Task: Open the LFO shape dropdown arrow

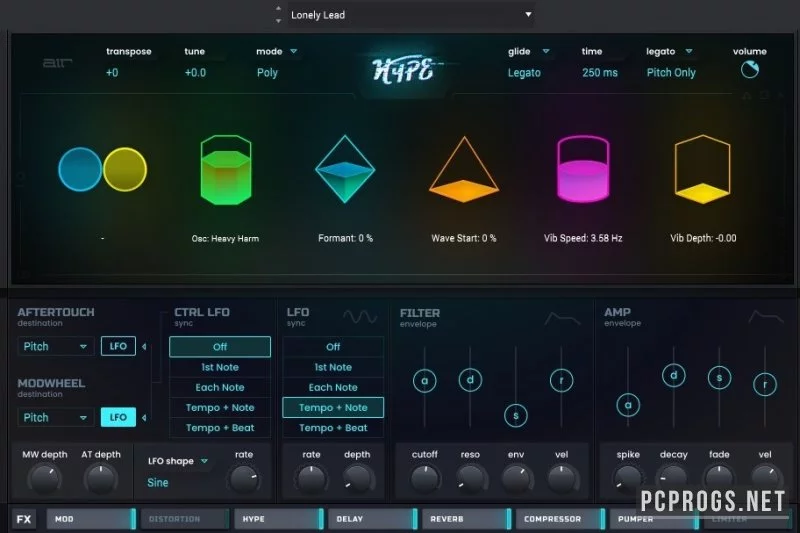Action: click(x=204, y=461)
